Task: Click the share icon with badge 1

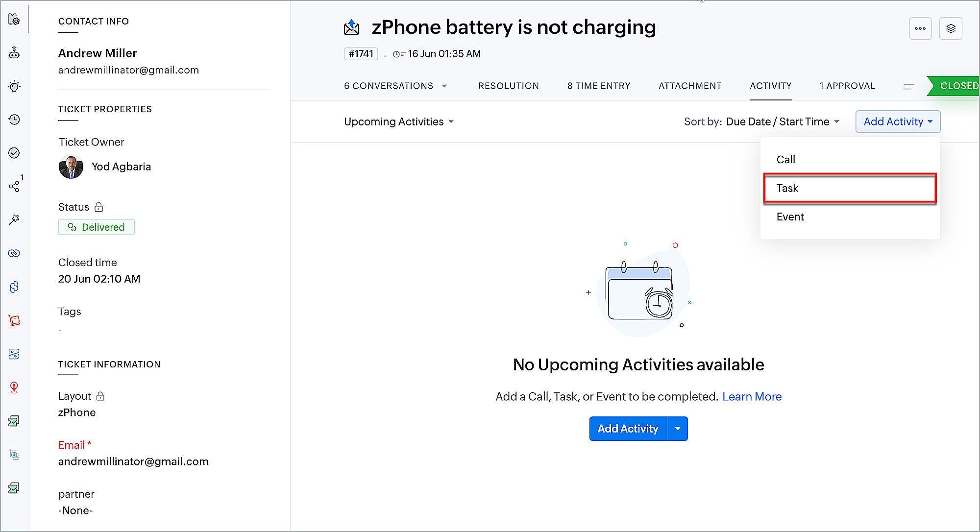Action: click(x=14, y=186)
